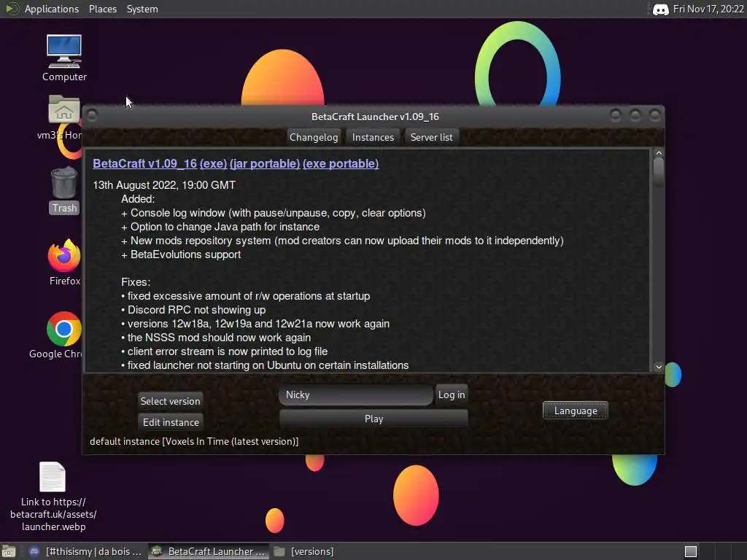Click the Discord tray icon
The height and width of the screenshot is (560, 747).
pos(660,9)
